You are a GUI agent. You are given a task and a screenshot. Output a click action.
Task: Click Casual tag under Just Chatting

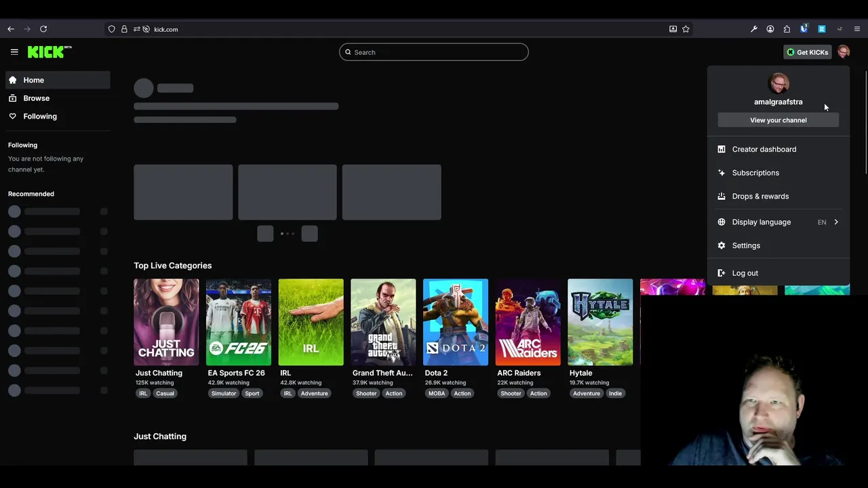click(x=165, y=394)
